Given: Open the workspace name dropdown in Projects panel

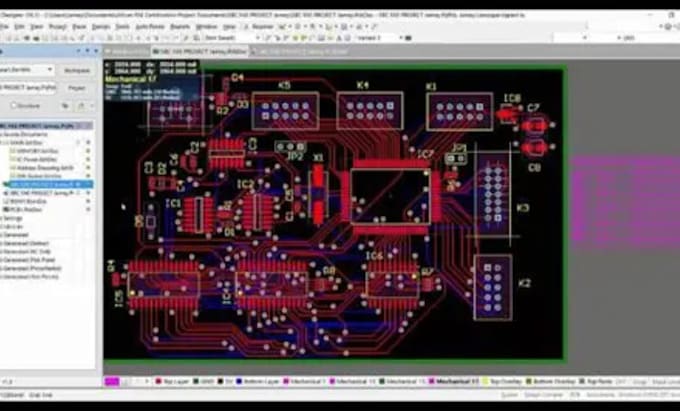Looking at the screenshot, I should coord(50,70).
